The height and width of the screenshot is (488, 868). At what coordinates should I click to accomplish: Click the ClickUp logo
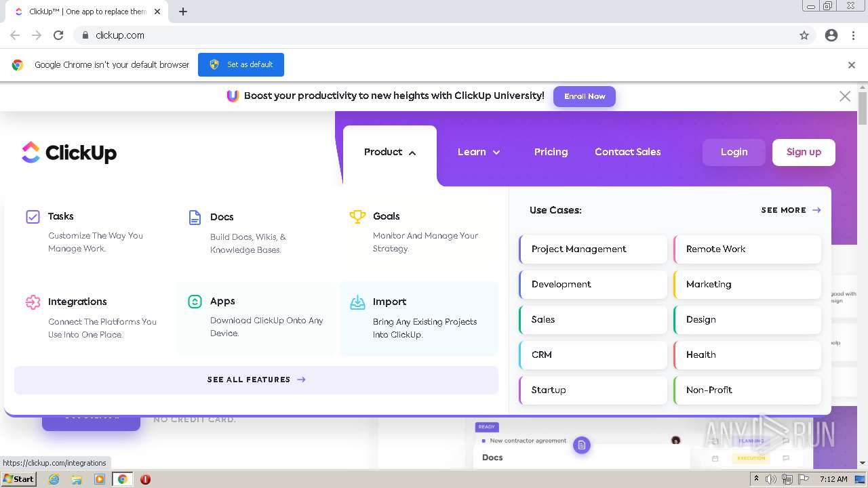click(x=69, y=152)
